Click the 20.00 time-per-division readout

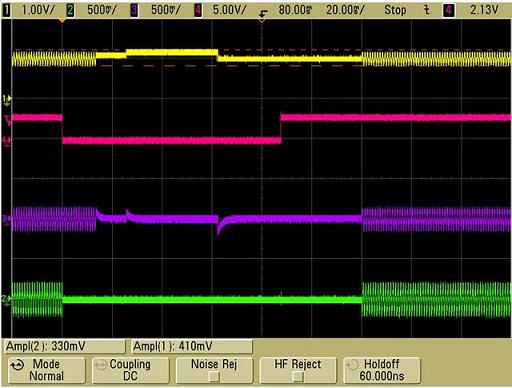tap(345, 10)
